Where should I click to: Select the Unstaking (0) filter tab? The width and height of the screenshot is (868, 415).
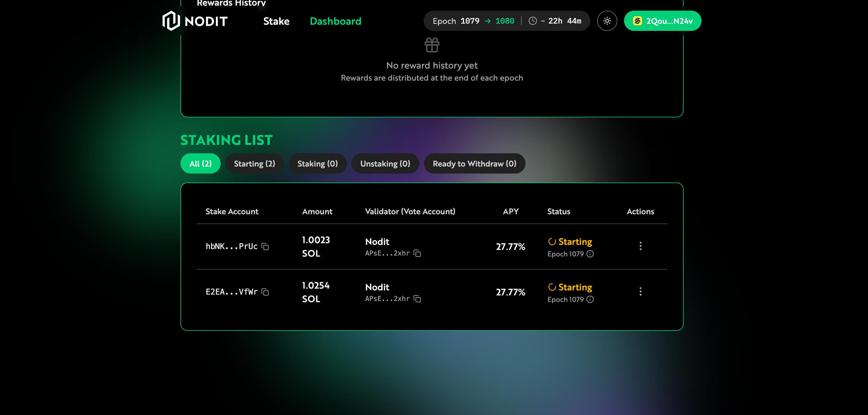click(x=385, y=163)
